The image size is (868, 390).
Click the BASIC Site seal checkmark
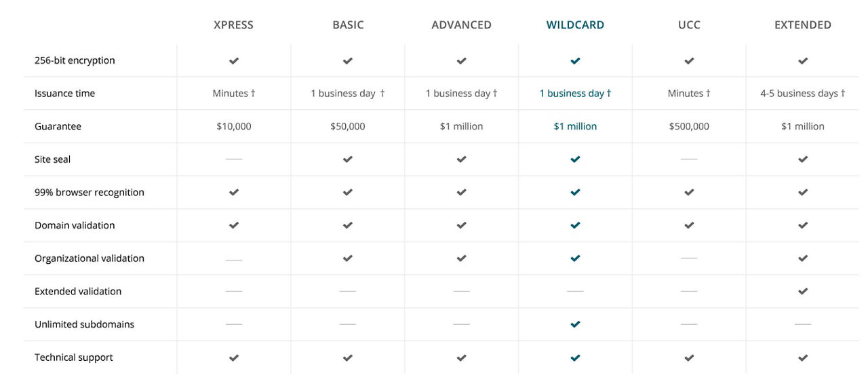(348, 159)
